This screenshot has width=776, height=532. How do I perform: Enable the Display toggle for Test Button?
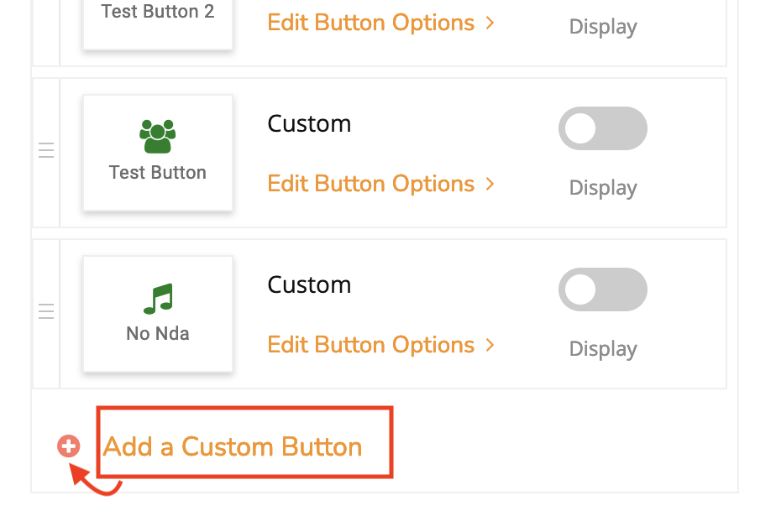pyautogui.click(x=602, y=128)
